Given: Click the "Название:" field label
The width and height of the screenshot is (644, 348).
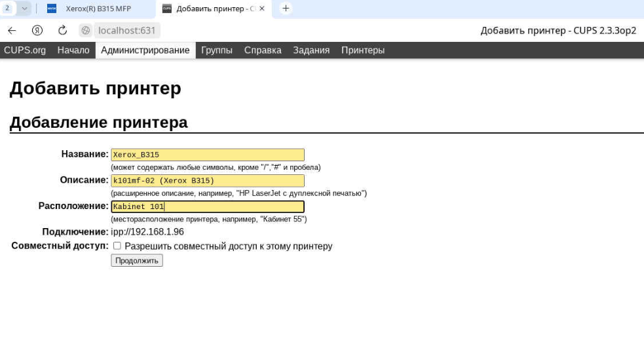Looking at the screenshot, I should (85, 154).
